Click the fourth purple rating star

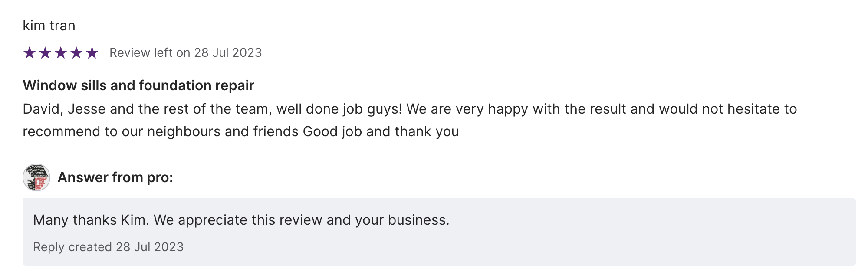[76, 53]
